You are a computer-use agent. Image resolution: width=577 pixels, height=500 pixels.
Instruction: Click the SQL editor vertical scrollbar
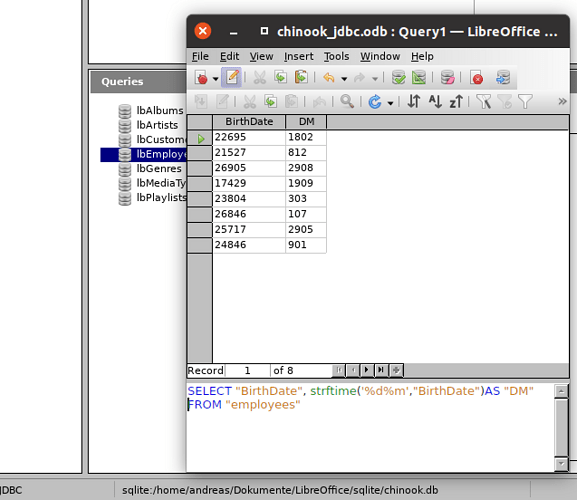[561, 428]
